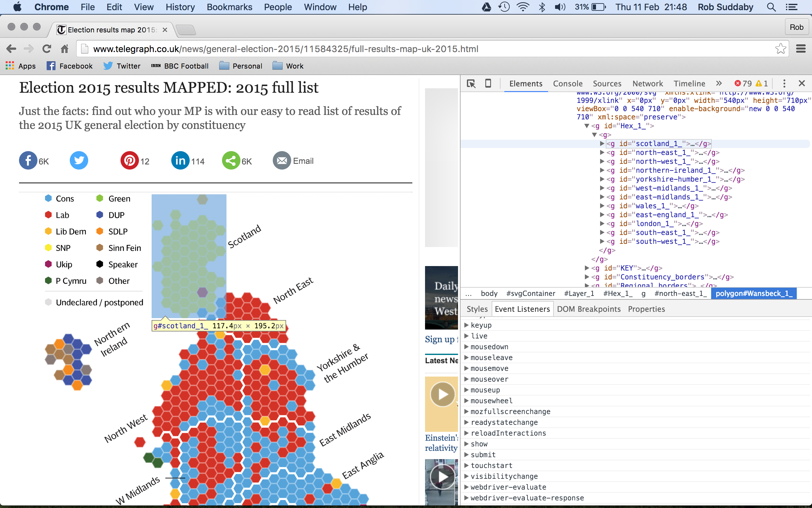The height and width of the screenshot is (508, 812).
Task: Switch to the Timeline tab
Action: (689, 83)
